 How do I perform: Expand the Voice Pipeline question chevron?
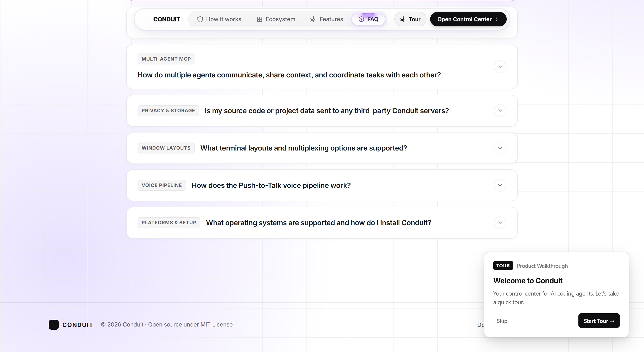pos(500,185)
